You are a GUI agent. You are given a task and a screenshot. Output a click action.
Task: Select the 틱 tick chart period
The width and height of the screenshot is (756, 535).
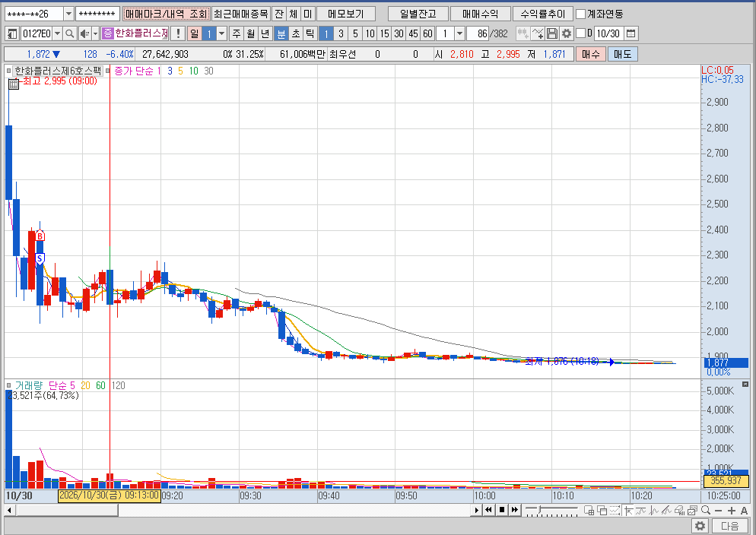310,33
